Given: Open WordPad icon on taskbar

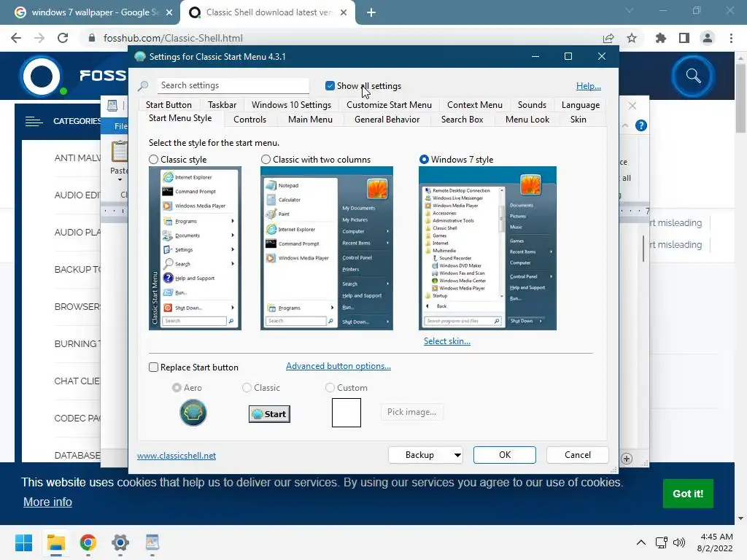Looking at the screenshot, I should coord(152,542).
